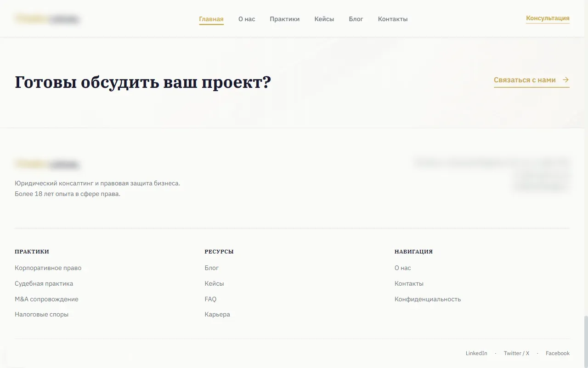588x368 pixels.
Task: Open the О нас page from the top navigation
Action: [247, 19]
